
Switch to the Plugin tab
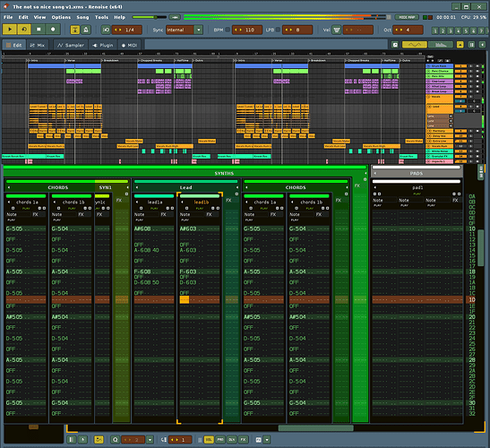[x=103, y=45]
